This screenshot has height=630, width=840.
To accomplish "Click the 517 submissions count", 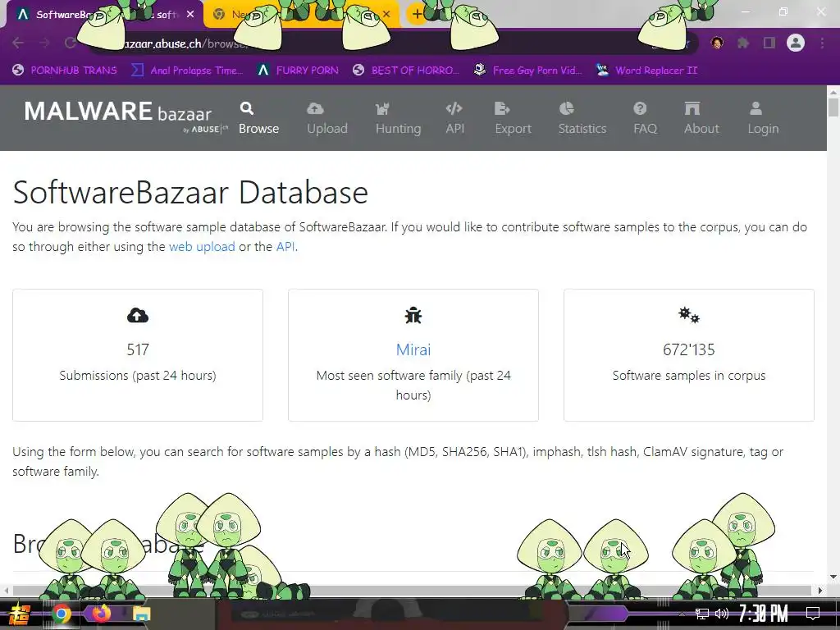I will 138,349.
